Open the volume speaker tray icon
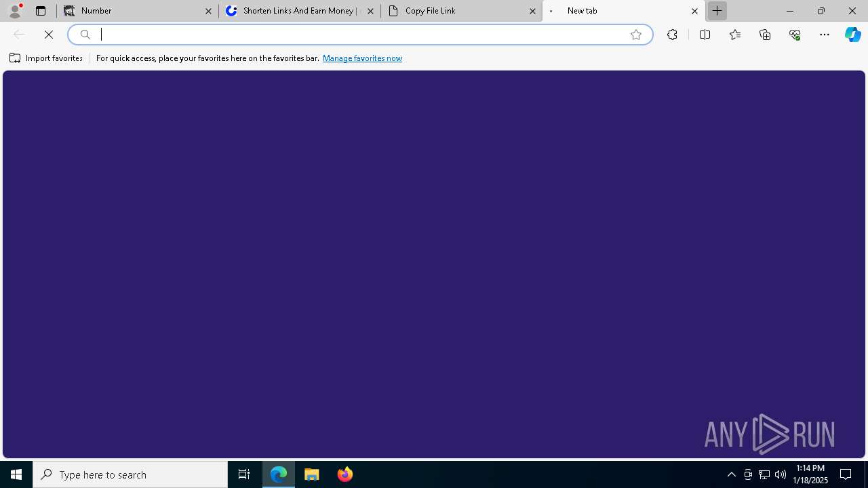868x488 pixels. (781, 474)
